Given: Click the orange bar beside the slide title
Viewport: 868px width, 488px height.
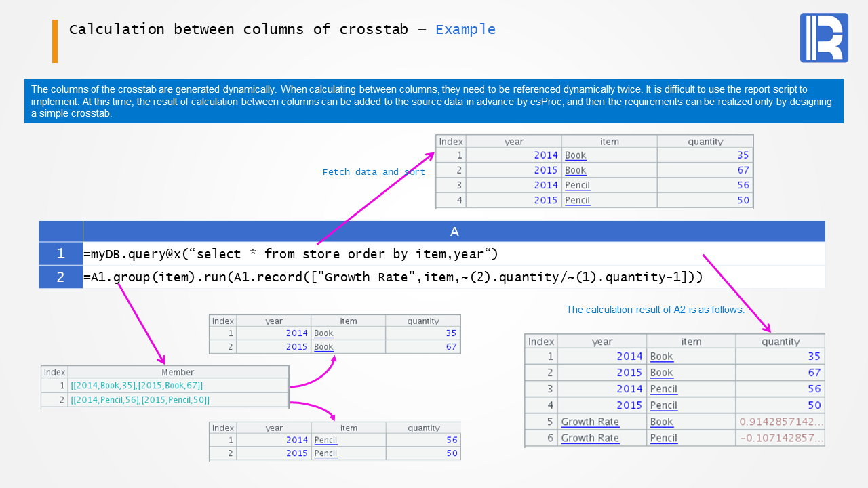Looking at the screenshot, I should pyautogui.click(x=55, y=41).
